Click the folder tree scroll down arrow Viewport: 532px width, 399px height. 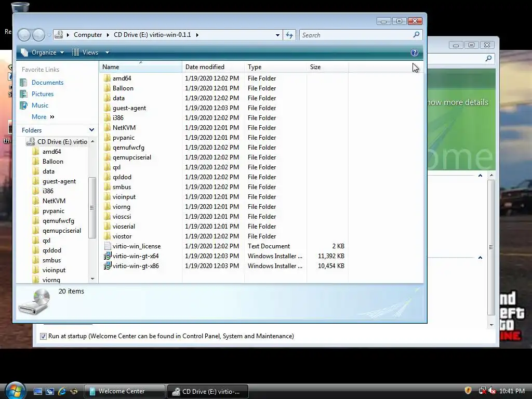[x=92, y=279]
